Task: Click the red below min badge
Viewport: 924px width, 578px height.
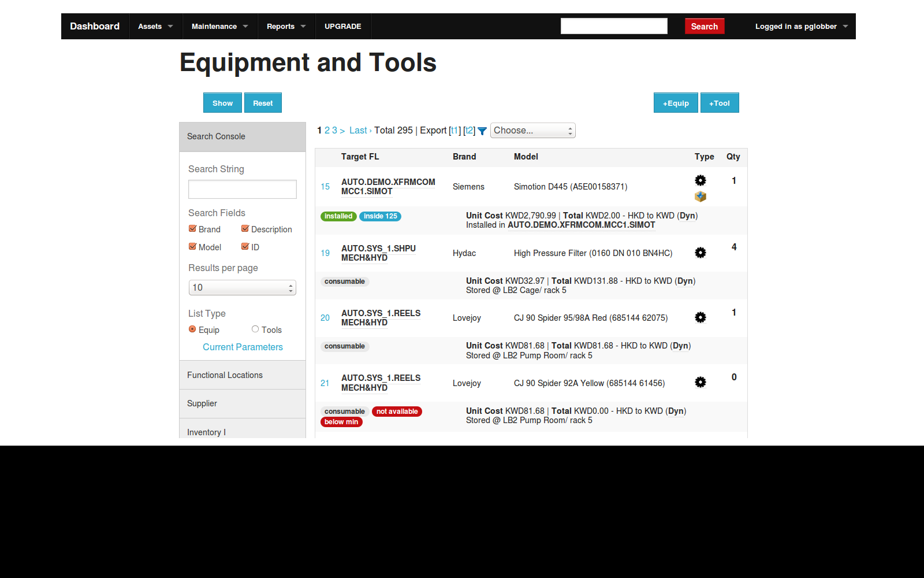Action: click(x=341, y=422)
